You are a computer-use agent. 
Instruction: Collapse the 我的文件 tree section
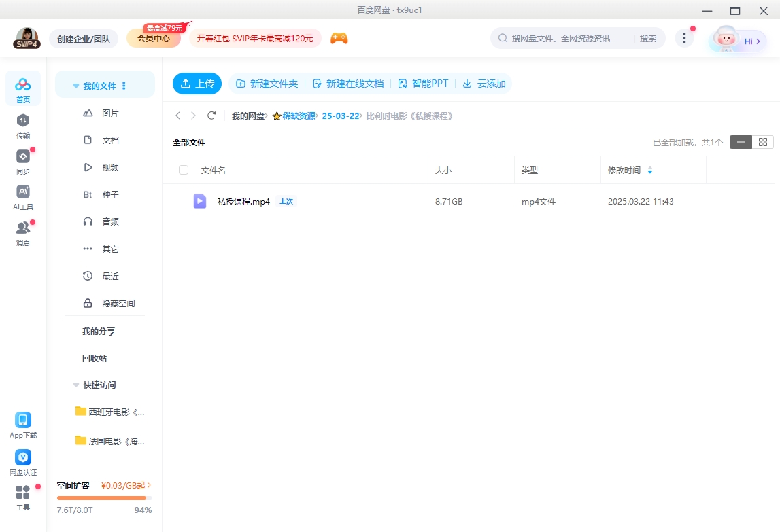pos(76,86)
